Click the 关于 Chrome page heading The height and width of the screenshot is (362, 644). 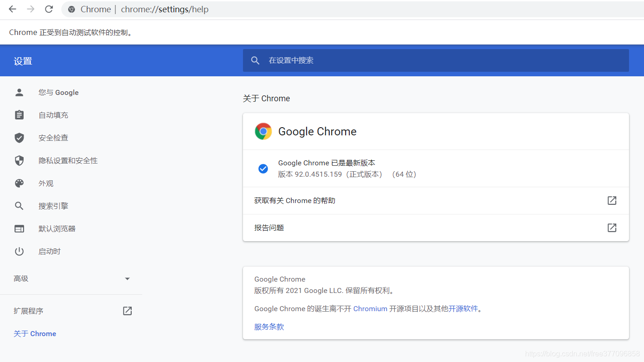(x=266, y=98)
